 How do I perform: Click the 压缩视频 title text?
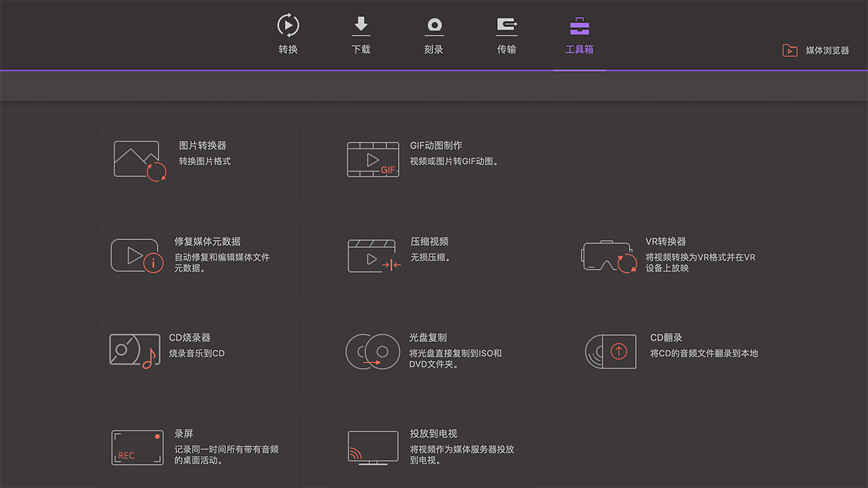[x=429, y=241]
